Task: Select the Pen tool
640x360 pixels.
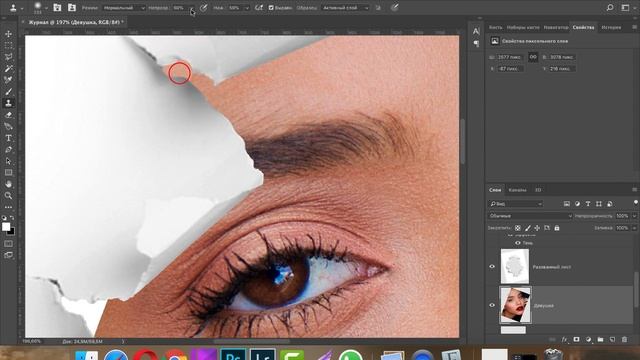Action: tap(8, 150)
